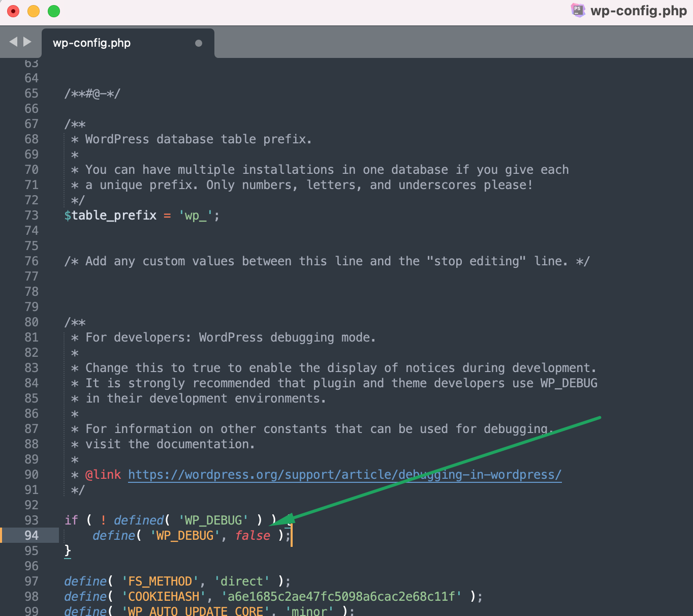This screenshot has width=693, height=616.
Task: Click the 'defined' function call on line 93
Action: [139, 520]
